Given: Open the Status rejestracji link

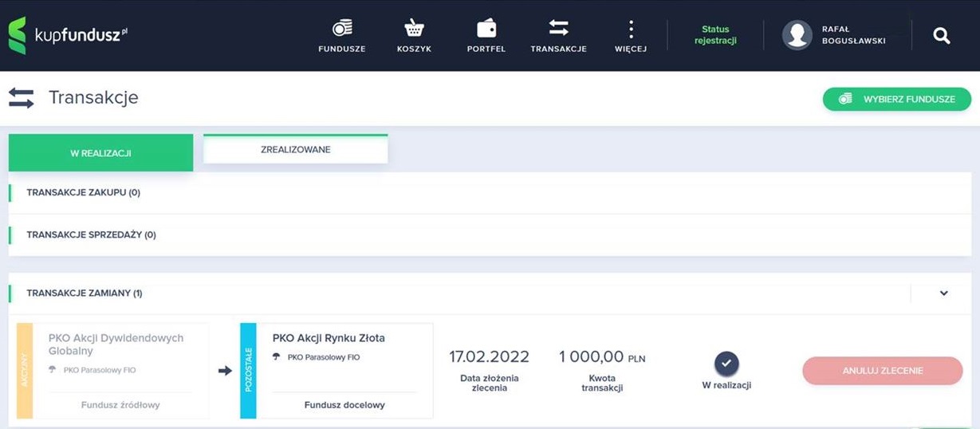Looking at the screenshot, I should point(715,35).
